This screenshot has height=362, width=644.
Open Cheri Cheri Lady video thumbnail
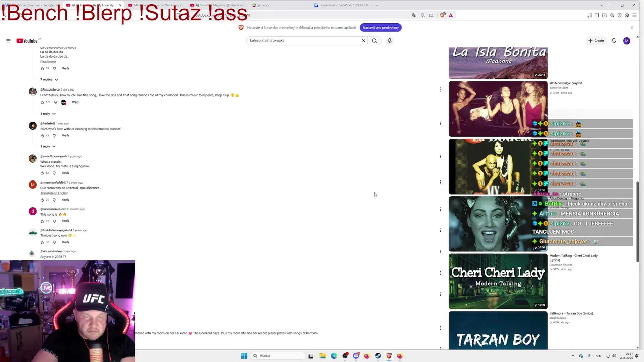[x=498, y=281]
